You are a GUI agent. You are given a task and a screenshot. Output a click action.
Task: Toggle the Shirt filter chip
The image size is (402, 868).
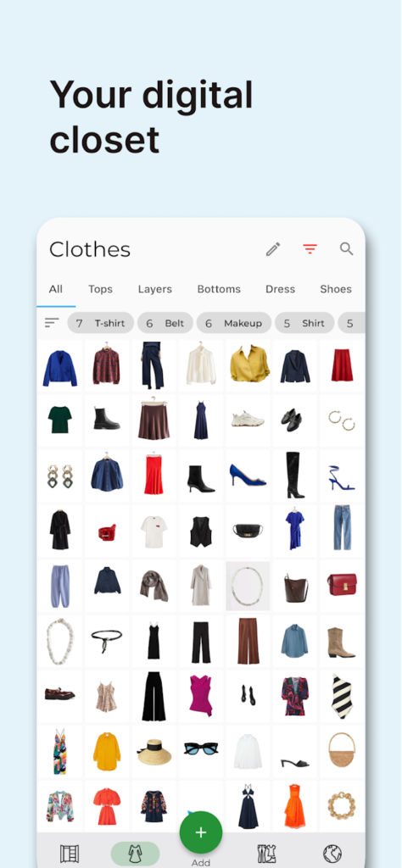point(304,323)
